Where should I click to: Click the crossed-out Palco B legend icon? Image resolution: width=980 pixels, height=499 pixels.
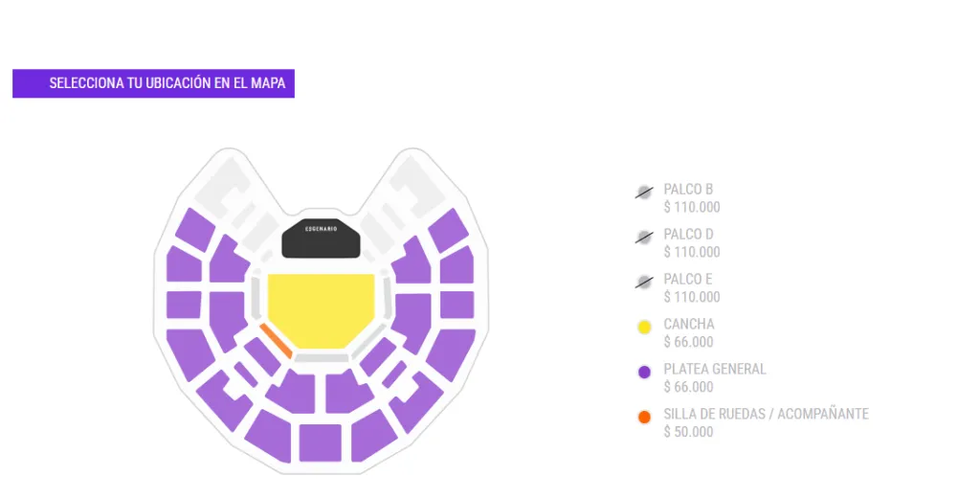click(x=644, y=193)
